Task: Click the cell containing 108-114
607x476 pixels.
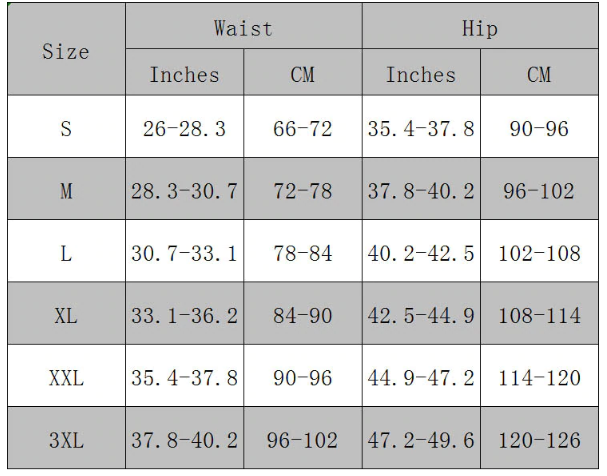Action: click(540, 313)
